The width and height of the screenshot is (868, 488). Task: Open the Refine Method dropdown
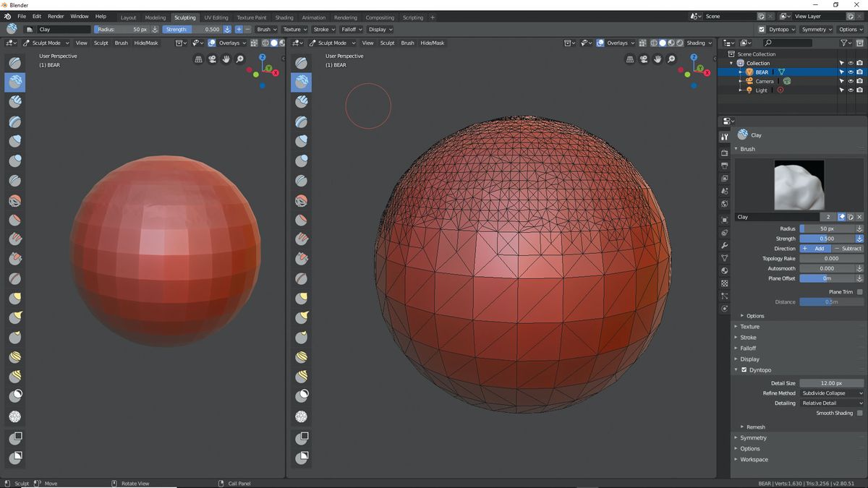point(832,393)
